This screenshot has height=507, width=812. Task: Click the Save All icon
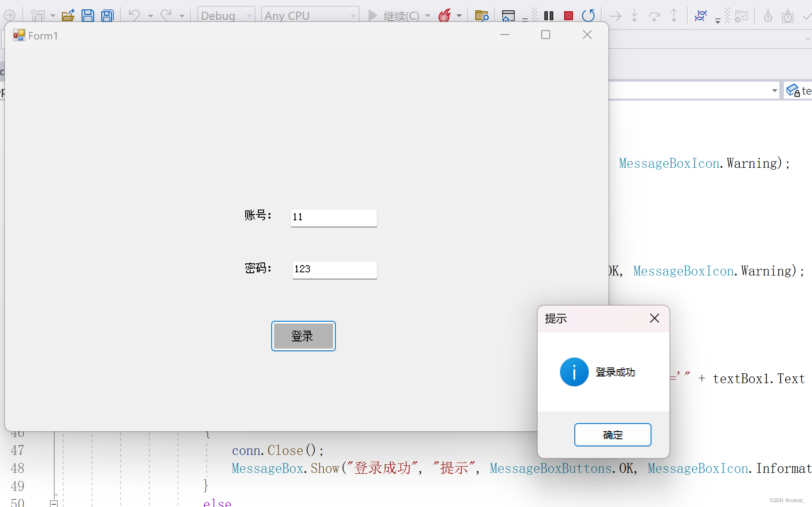(x=107, y=15)
